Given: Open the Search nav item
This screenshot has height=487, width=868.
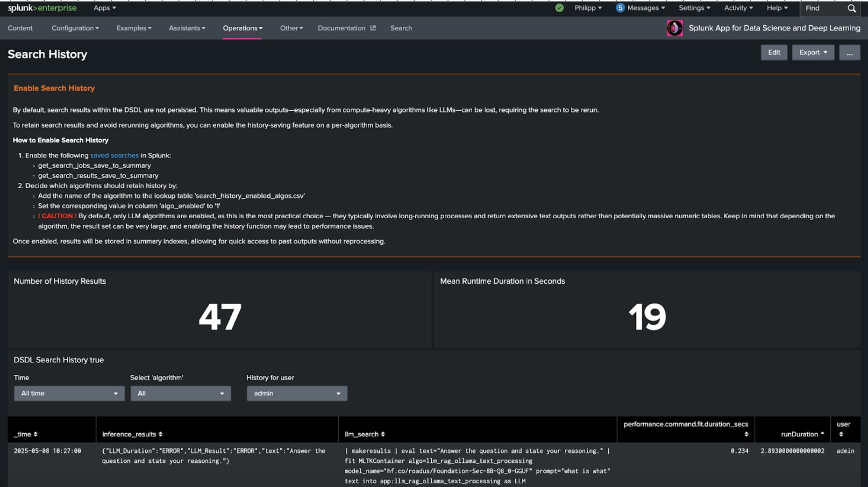Looking at the screenshot, I should (x=401, y=28).
